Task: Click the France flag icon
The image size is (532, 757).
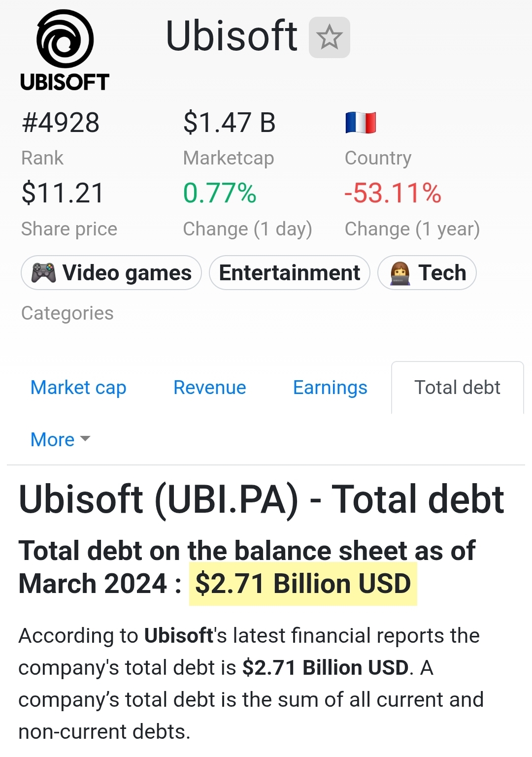Action: (361, 123)
